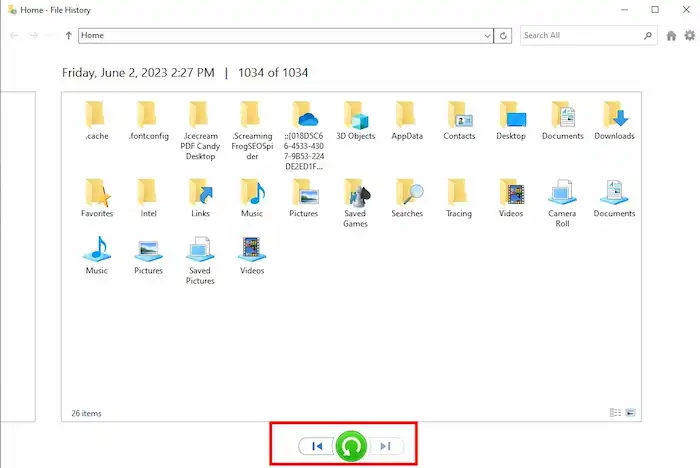Image resolution: width=700 pixels, height=468 pixels.
Task: Select the Music library with blue note icon
Action: [x=97, y=255]
